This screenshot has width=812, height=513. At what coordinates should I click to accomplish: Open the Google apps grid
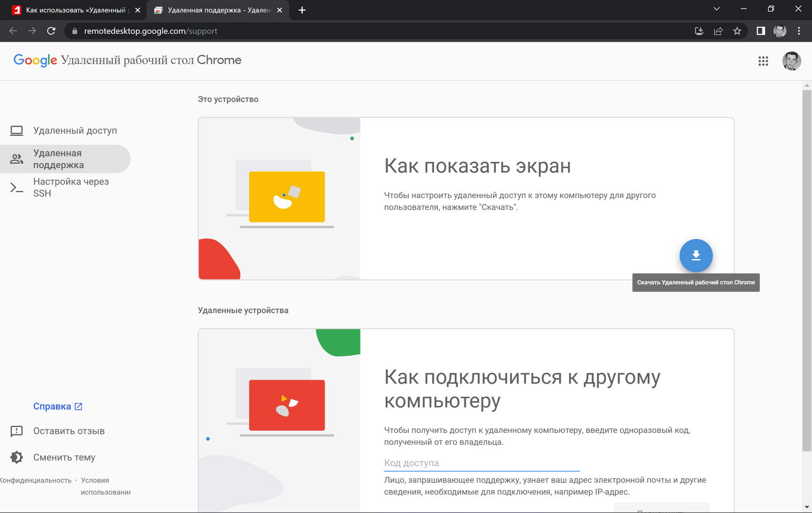(x=763, y=61)
